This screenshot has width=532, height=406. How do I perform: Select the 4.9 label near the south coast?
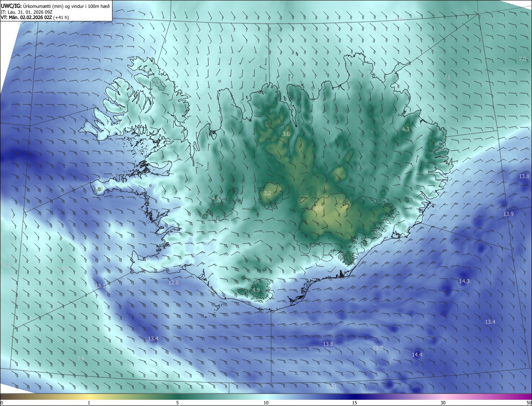click(256, 290)
